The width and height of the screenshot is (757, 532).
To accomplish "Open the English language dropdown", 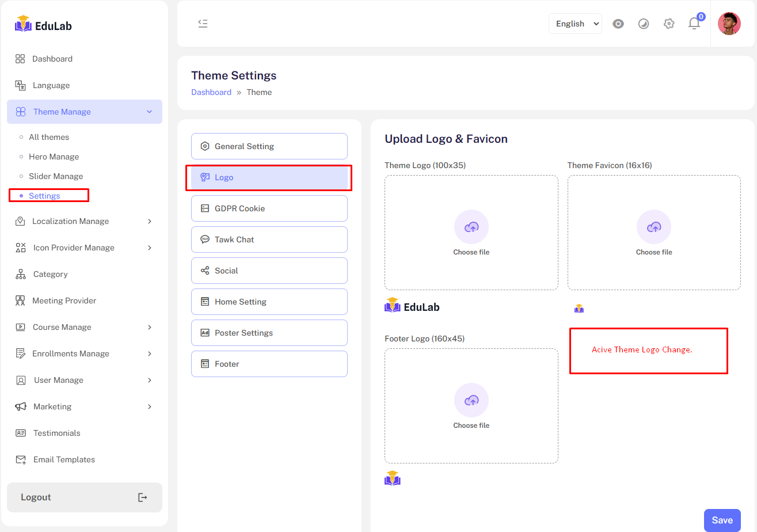I will (575, 24).
